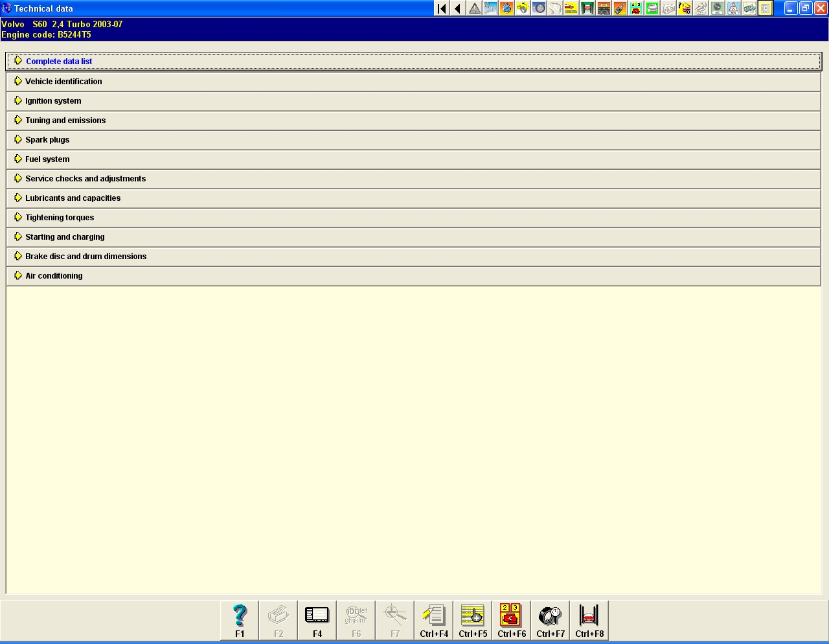Open the Starting and charging row
The width and height of the screenshot is (829, 644).
point(414,237)
